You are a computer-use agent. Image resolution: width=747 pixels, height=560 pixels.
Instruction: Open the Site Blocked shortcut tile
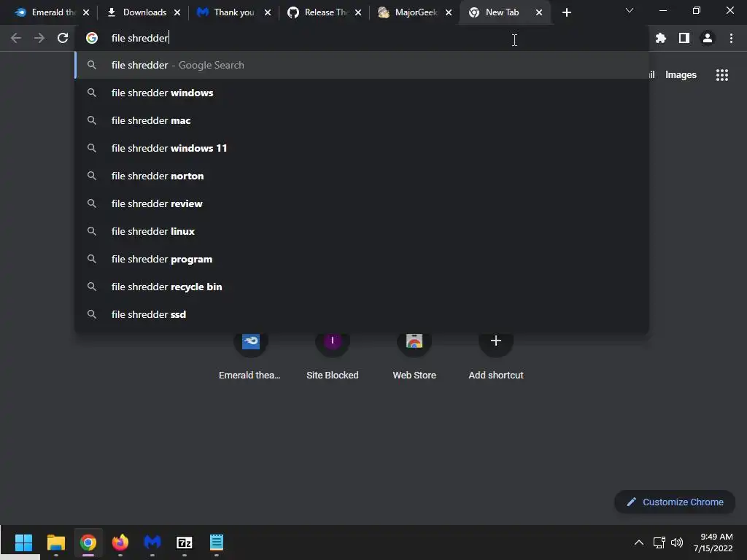click(333, 355)
